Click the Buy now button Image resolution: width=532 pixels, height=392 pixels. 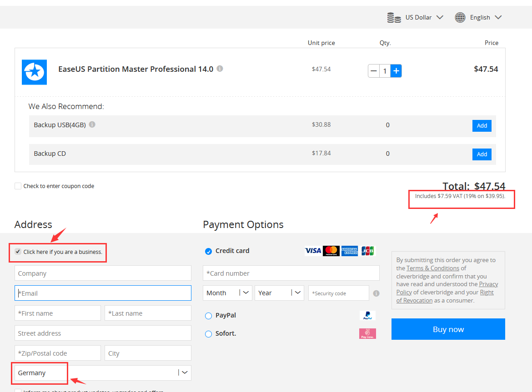(x=448, y=329)
